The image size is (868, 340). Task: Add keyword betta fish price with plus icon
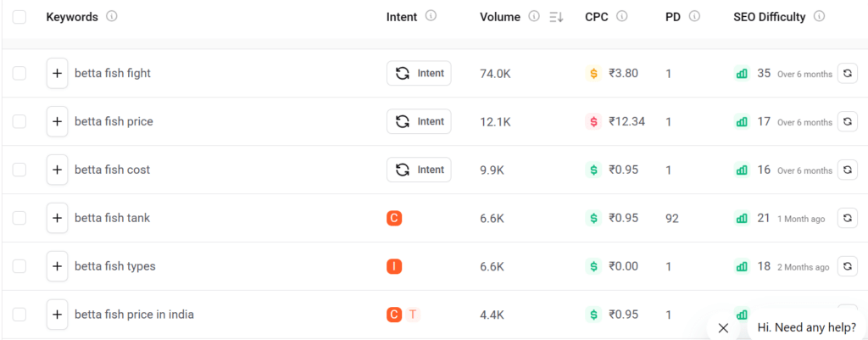[57, 121]
